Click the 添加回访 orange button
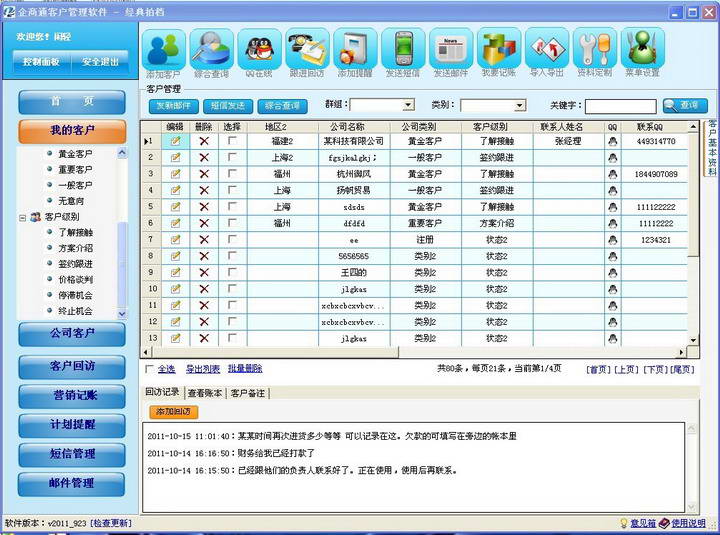This screenshot has width=720, height=535. [174, 411]
